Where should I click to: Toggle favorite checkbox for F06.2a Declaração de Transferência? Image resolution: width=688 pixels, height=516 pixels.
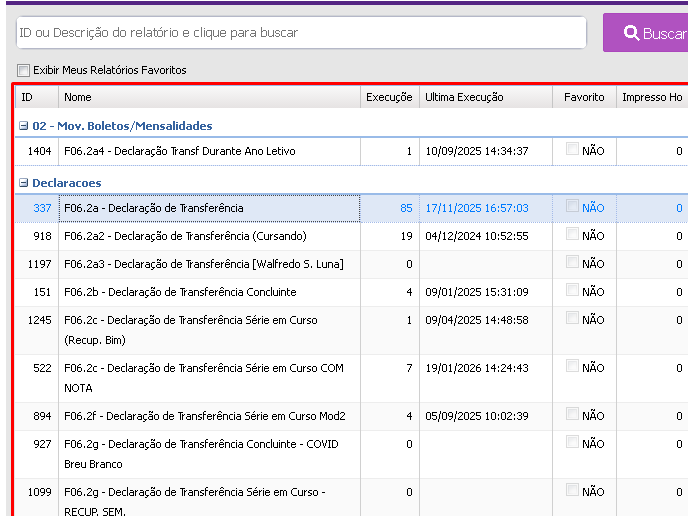[572, 207]
